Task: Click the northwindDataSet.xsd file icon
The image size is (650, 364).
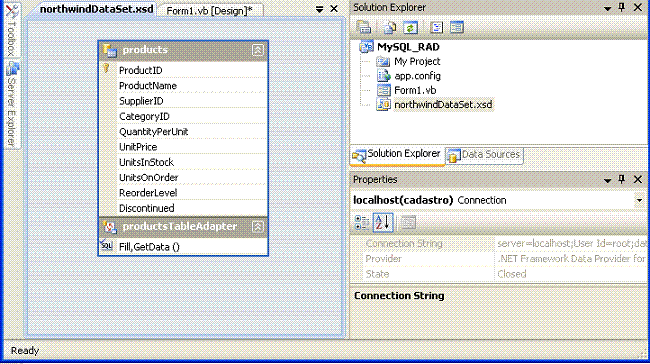Action: coord(383,104)
